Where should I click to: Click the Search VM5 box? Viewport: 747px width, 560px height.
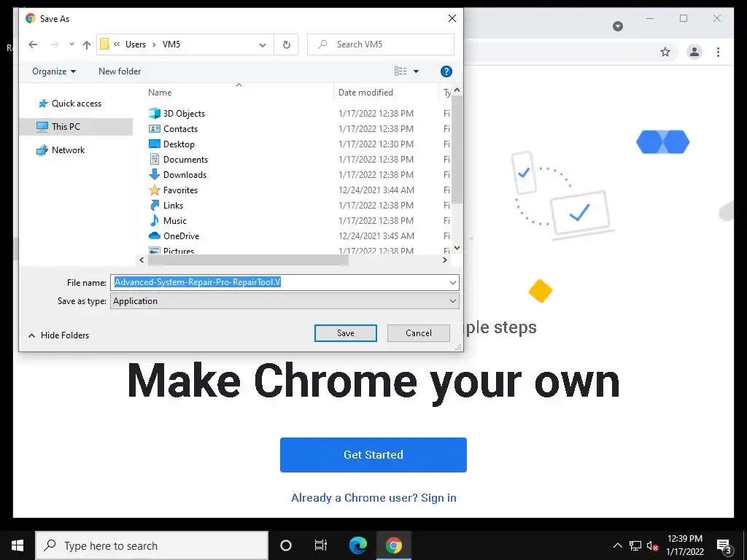(381, 44)
